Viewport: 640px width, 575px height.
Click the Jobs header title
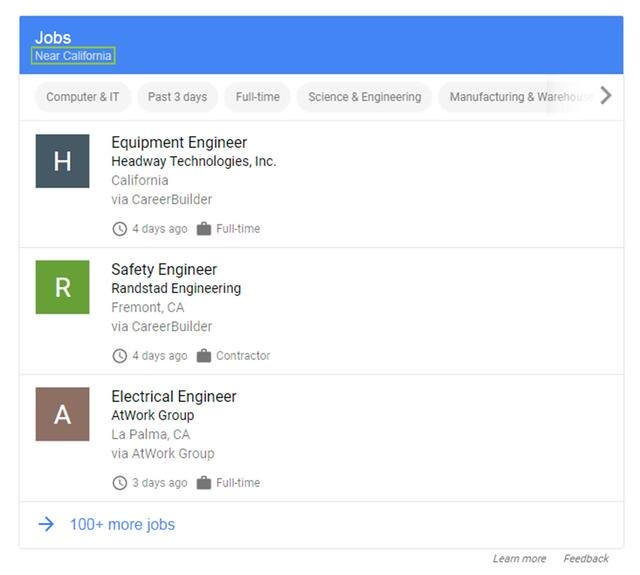[x=53, y=38]
